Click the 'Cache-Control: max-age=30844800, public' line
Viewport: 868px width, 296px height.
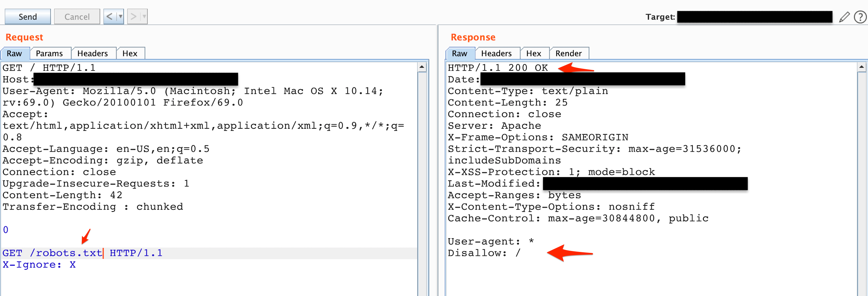click(578, 218)
